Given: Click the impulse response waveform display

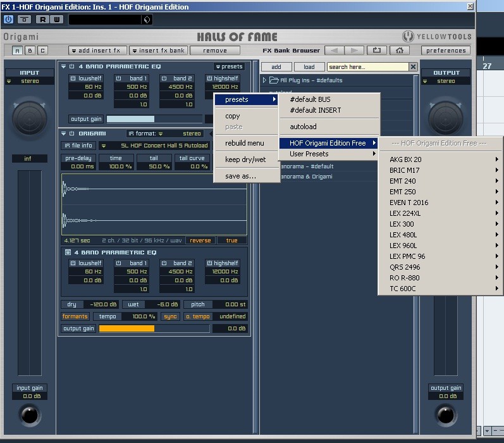Looking at the screenshot, I should [x=154, y=204].
